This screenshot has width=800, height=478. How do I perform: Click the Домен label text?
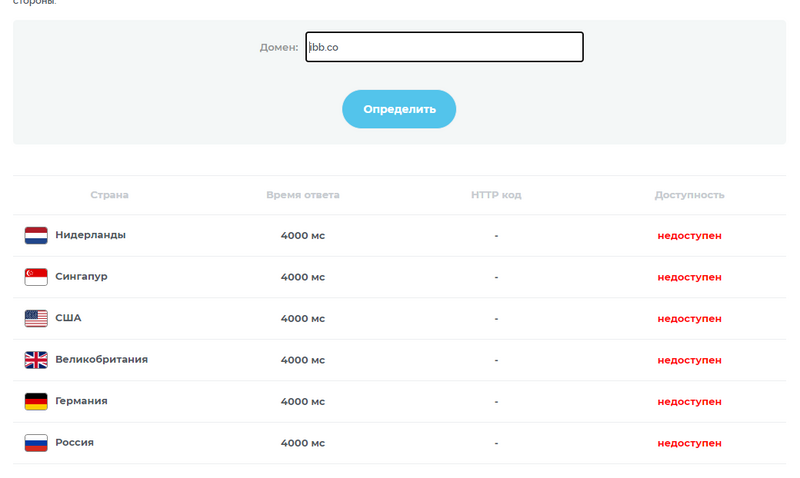click(x=279, y=47)
